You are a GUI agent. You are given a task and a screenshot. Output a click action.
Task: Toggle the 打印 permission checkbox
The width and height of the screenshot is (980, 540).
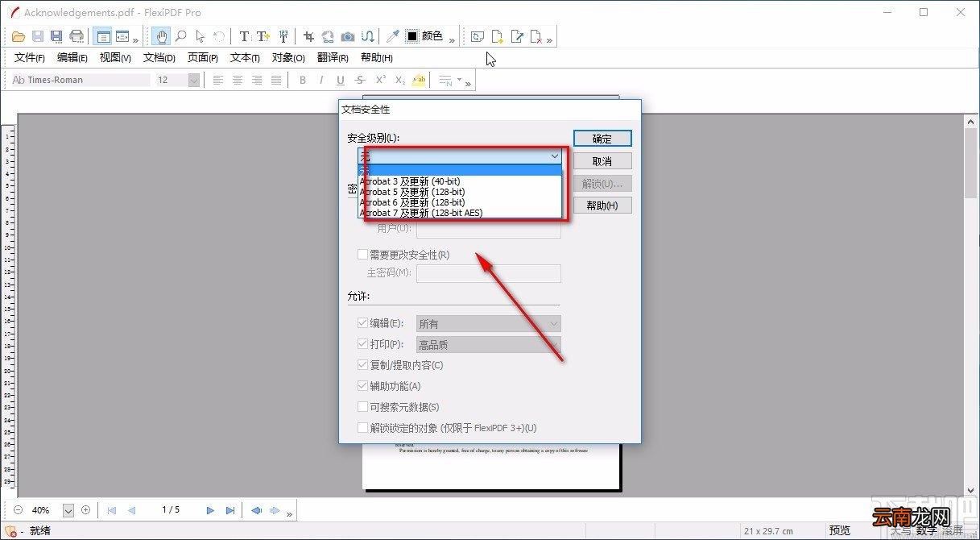(363, 344)
